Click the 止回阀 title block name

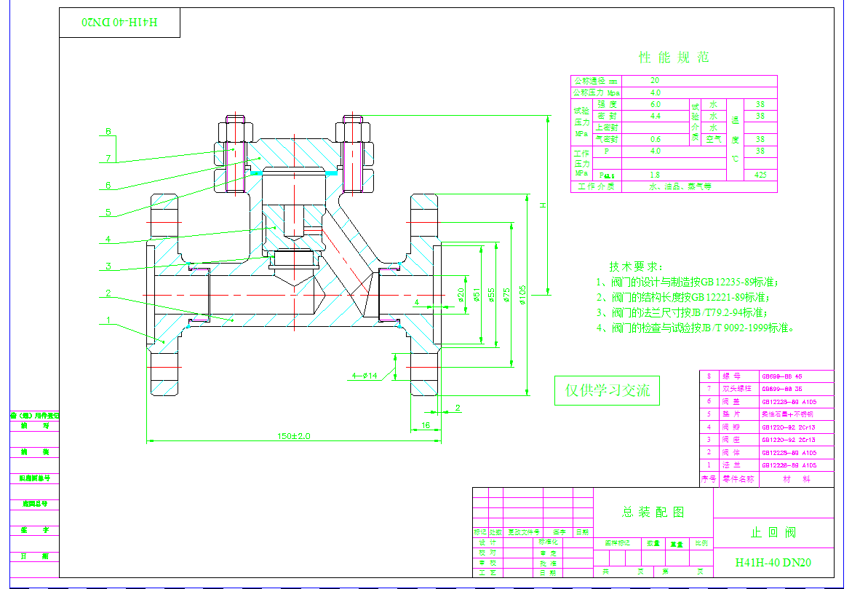[773, 532]
